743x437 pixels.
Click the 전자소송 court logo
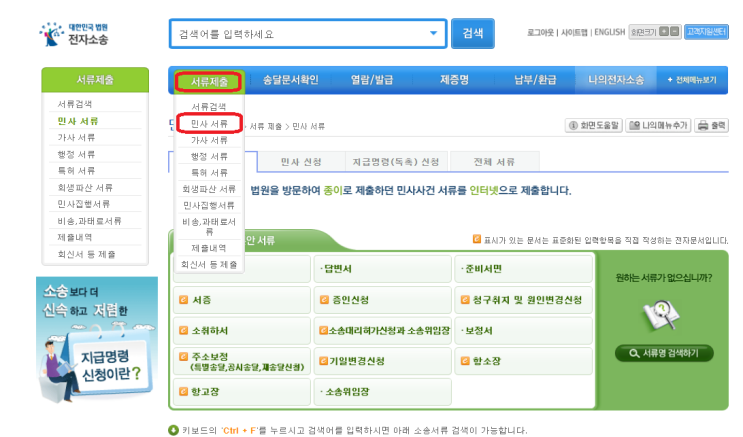[74, 35]
